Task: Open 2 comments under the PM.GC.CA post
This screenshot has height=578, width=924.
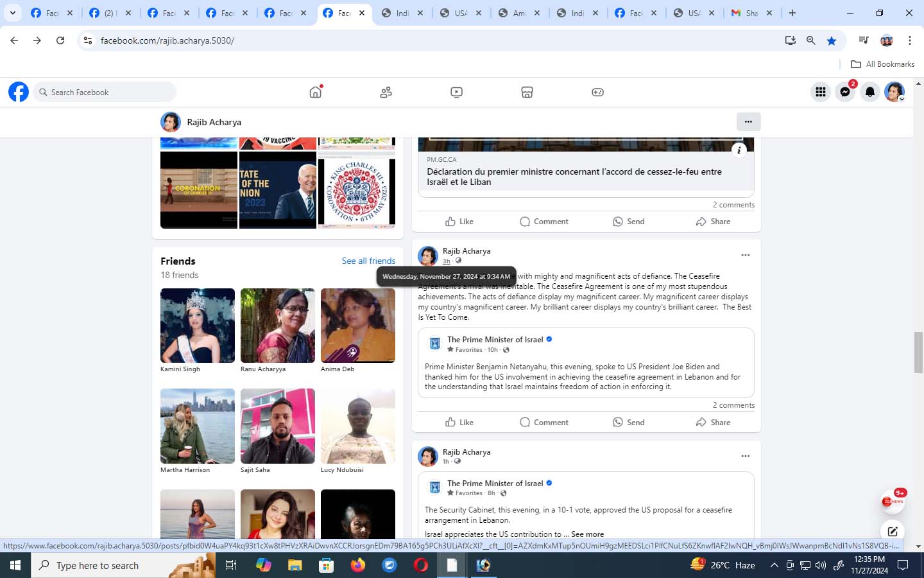Action: (x=733, y=205)
